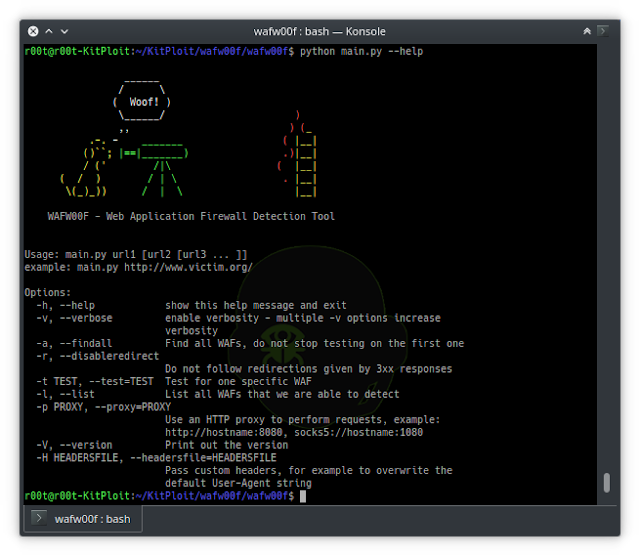This screenshot has height=556, width=640.
Task: Click the terminal scrollbar handle
Action: pos(607,483)
